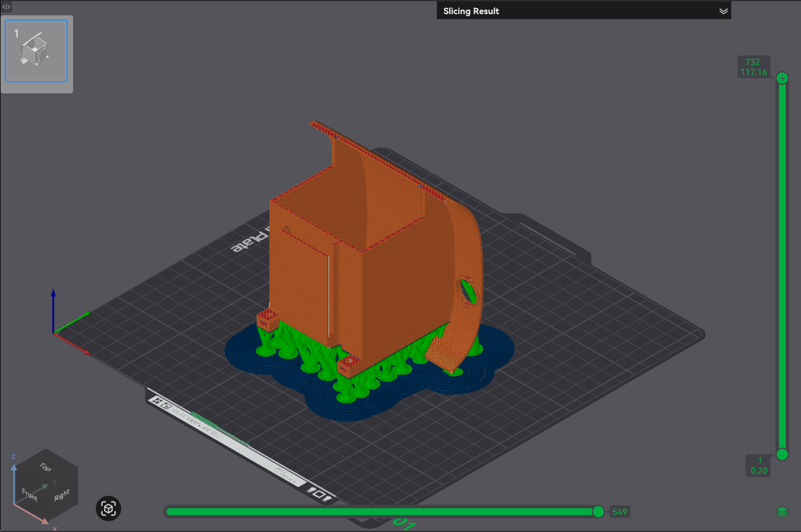Click the green 01 plate label on the bed
This screenshot has height=532, width=801.
pos(406,522)
